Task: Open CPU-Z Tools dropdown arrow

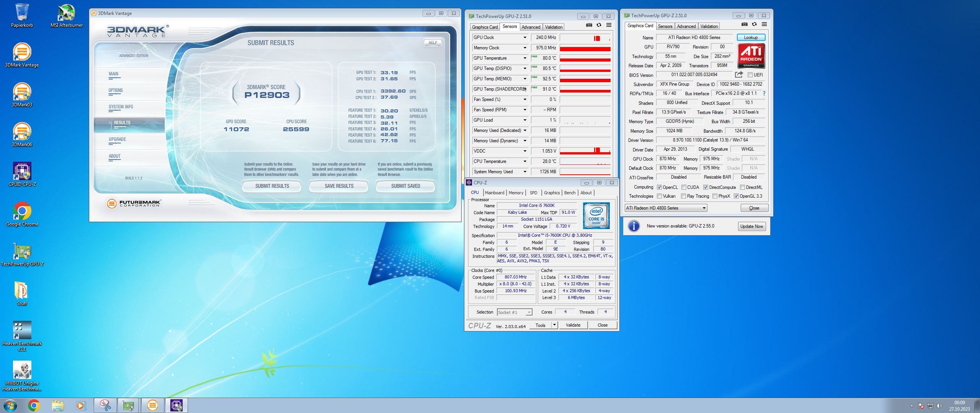Action: pos(554,325)
